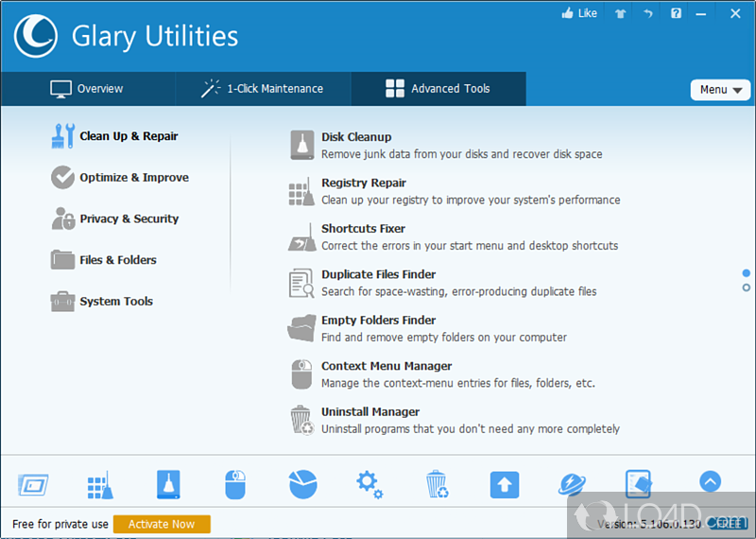This screenshot has width=756, height=539.
Task: Click the mouse-shaped context menu icon at bottom
Action: pyautogui.click(x=235, y=485)
